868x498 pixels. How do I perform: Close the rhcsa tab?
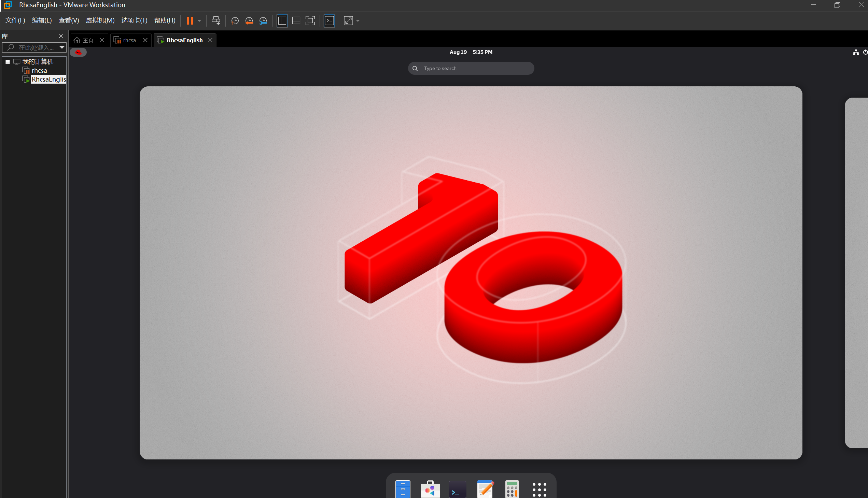click(x=145, y=40)
